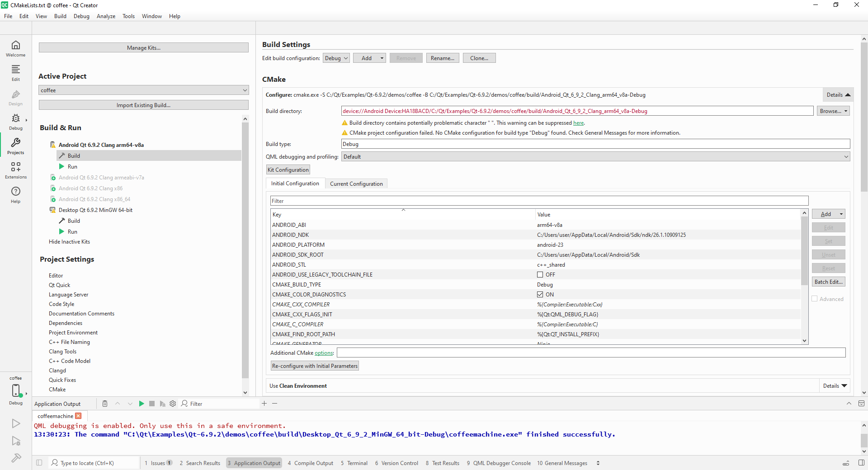Open Help mode in the sidebar

[x=16, y=195]
